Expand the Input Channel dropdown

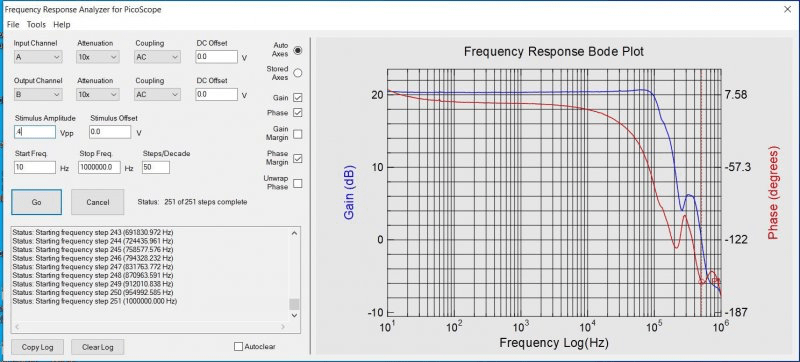[38, 57]
